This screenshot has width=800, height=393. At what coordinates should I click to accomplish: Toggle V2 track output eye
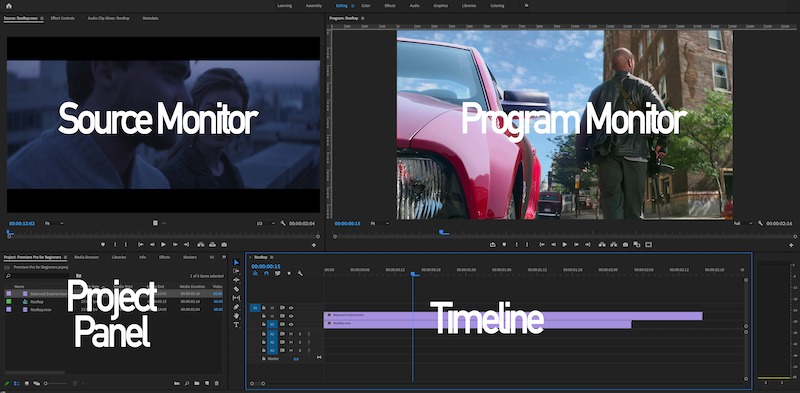(x=291, y=316)
